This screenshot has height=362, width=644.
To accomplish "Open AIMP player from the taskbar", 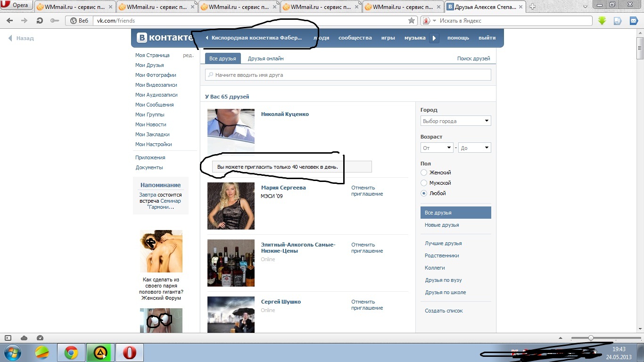I will pyautogui.click(x=100, y=353).
